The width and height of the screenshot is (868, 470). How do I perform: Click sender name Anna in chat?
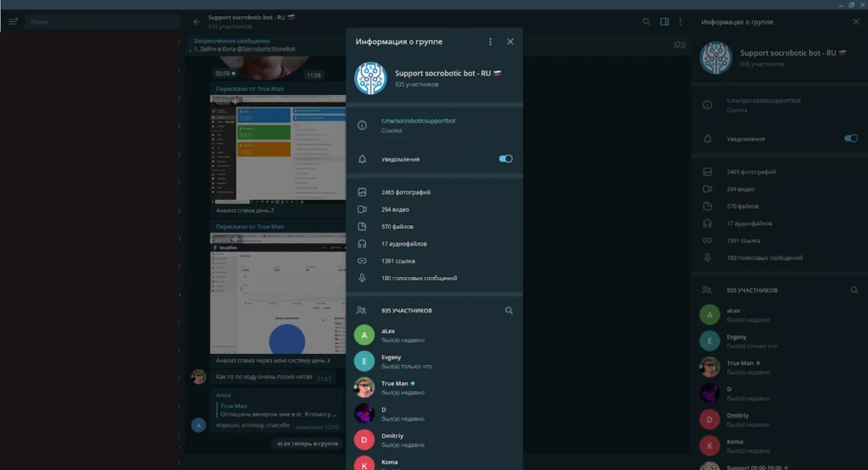[x=223, y=395]
